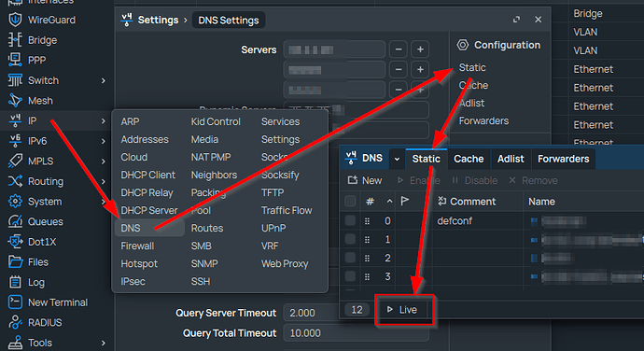Select the Mesh icon in sidebar
This screenshot has height=351, width=644.
click(15, 100)
